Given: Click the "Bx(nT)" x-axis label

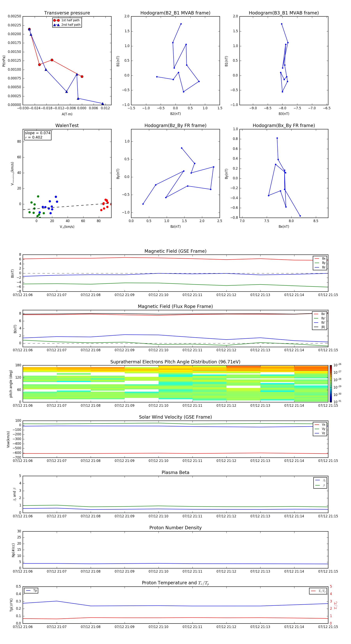Looking at the screenshot, I should pyautogui.click(x=284, y=227).
